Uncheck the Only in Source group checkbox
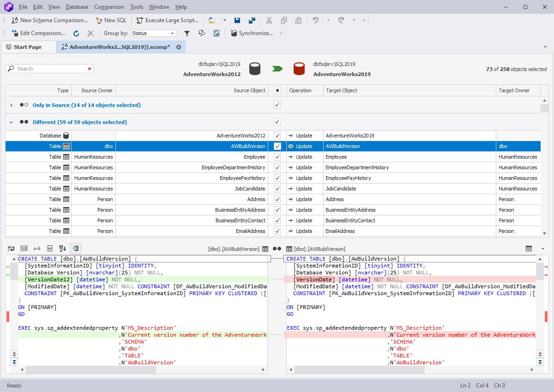 coord(277,105)
